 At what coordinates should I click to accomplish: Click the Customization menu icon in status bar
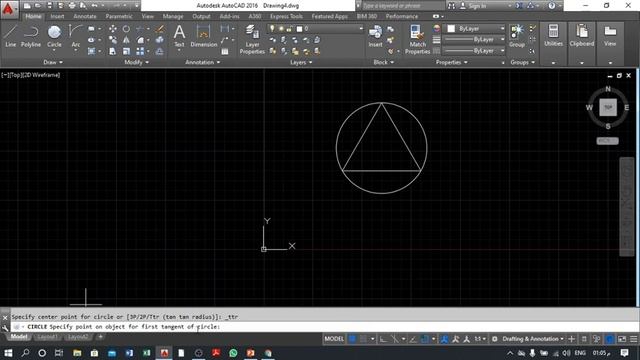(x=633, y=339)
